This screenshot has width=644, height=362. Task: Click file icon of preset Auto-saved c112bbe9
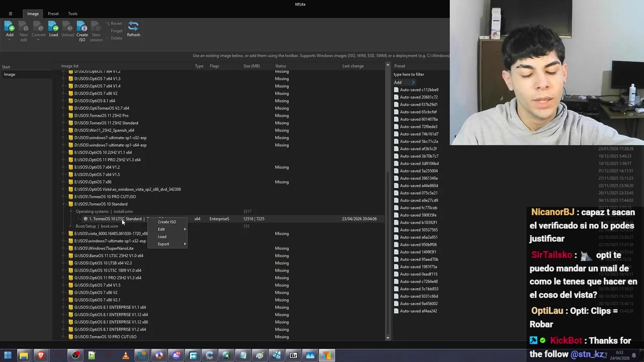[x=396, y=90]
